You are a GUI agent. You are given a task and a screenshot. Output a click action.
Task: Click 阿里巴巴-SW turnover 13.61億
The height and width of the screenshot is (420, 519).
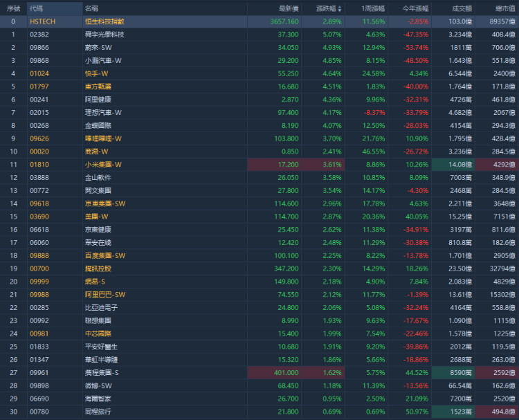460,295
